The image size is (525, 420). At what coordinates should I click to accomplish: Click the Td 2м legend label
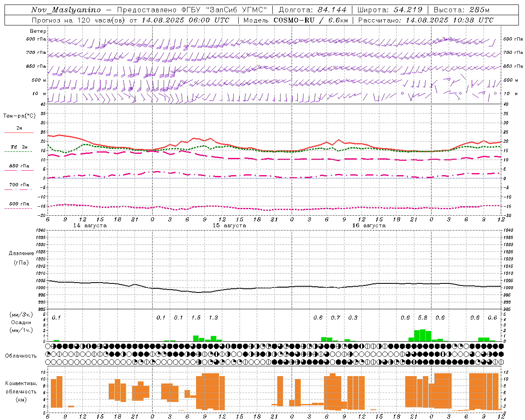pyautogui.click(x=19, y=147)
